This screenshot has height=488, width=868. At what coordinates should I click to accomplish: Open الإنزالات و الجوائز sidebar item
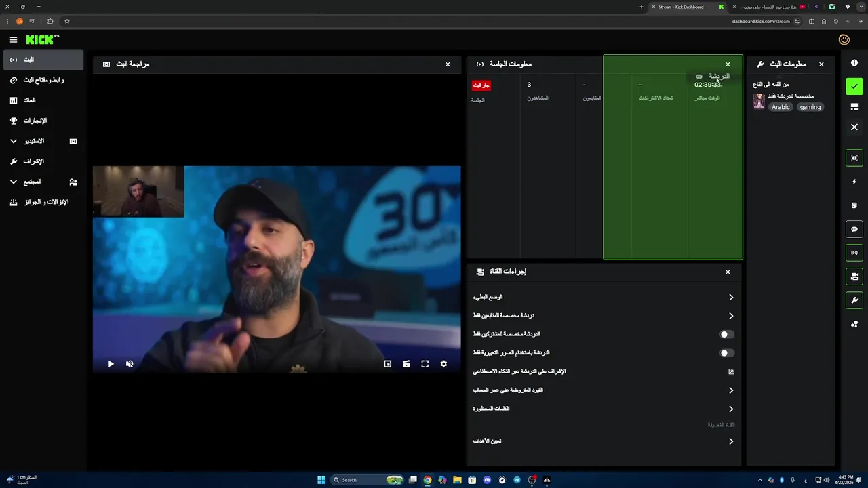pos(43,202)
